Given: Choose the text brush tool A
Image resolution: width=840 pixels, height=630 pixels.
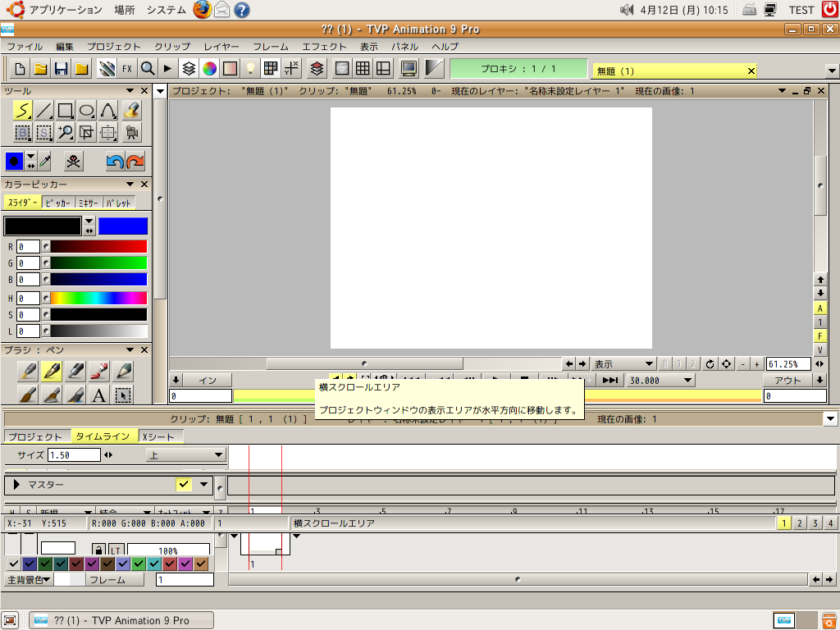Looking at the screenshot, I should click(x=99, y=395).
